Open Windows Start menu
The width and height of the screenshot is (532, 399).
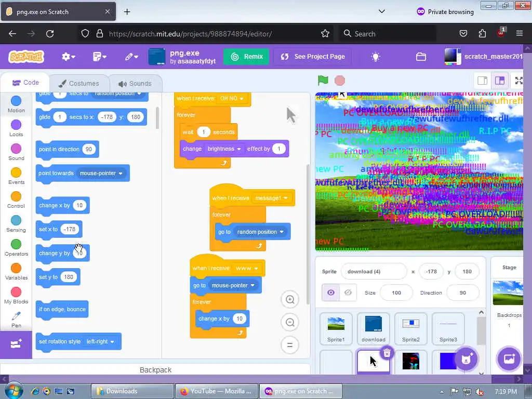[x=13, y=391]
